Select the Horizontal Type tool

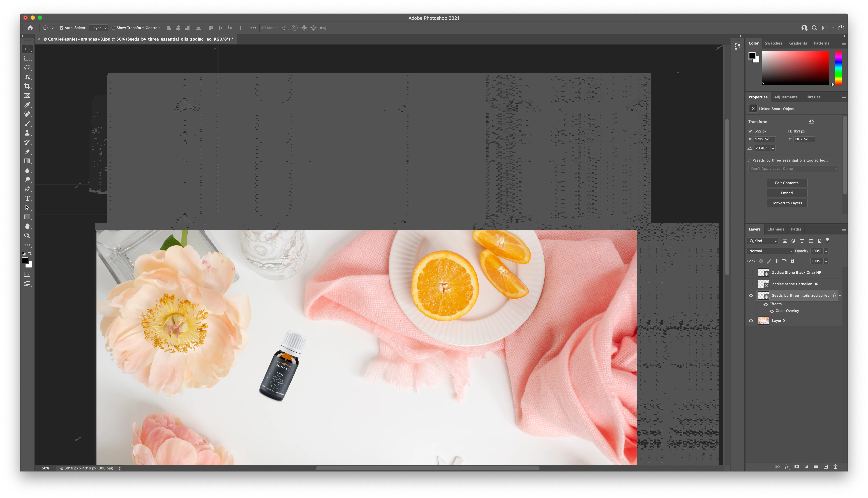click(x=27, y=198)
